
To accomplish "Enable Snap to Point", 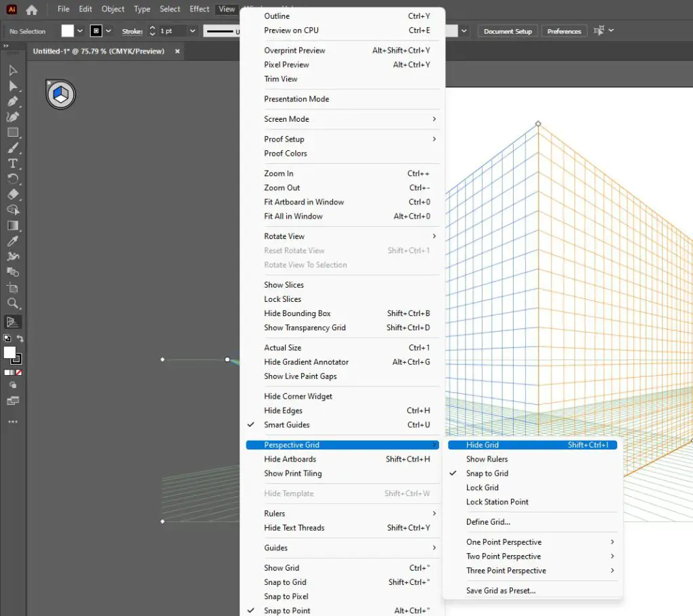I will (286, 610).
